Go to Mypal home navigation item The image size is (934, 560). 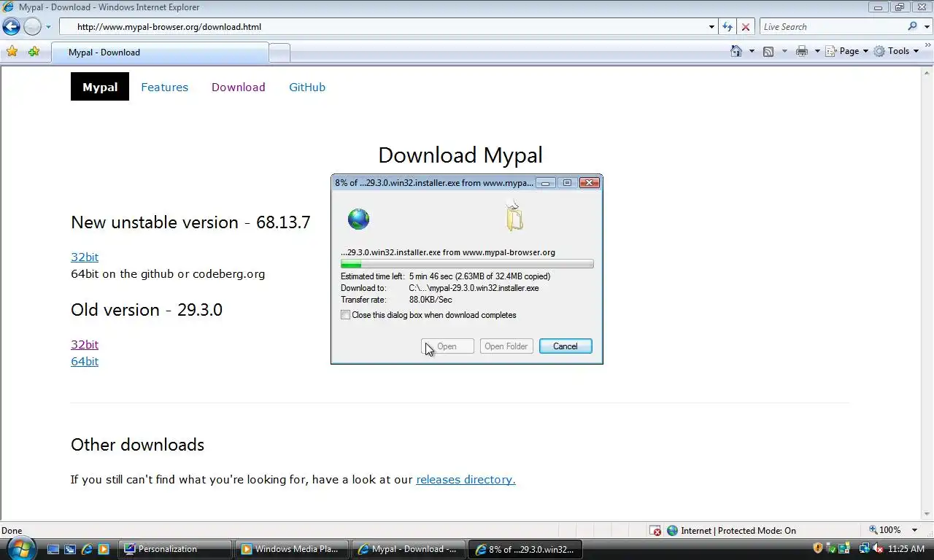(x=100, y=87)
